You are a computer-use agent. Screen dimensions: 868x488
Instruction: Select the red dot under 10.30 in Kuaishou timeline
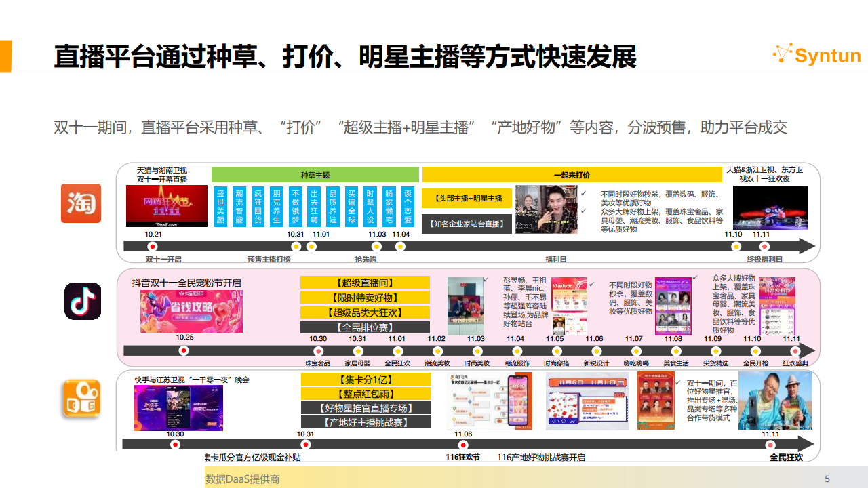tap(175, 445)
